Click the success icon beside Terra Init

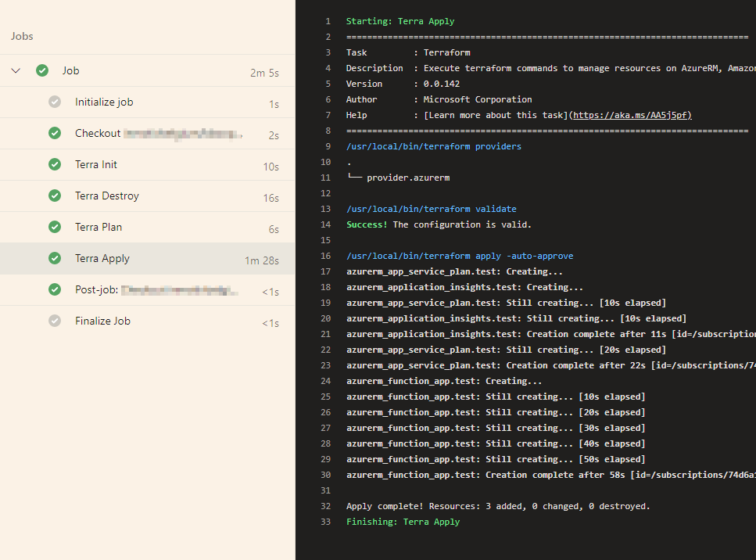point(55,164)
